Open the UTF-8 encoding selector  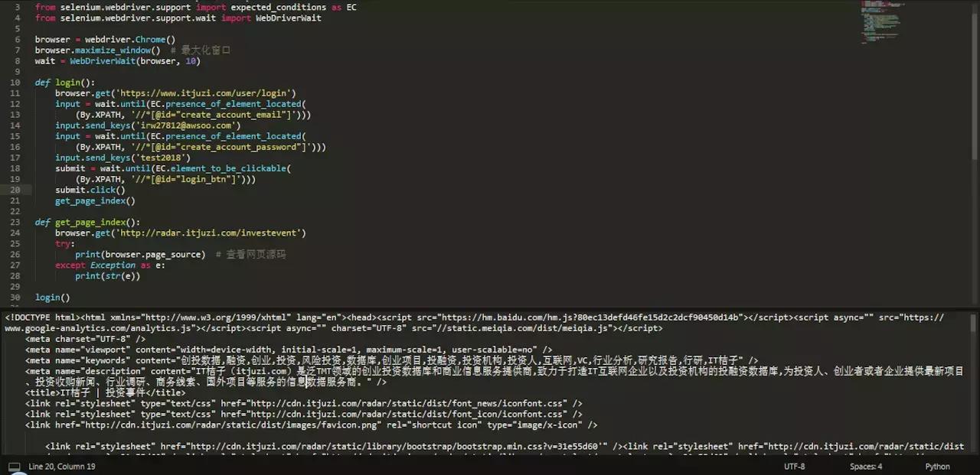pyautogui.click(x=794, y=466)
